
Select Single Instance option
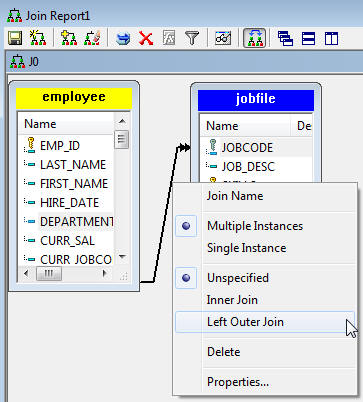point(246,248)
